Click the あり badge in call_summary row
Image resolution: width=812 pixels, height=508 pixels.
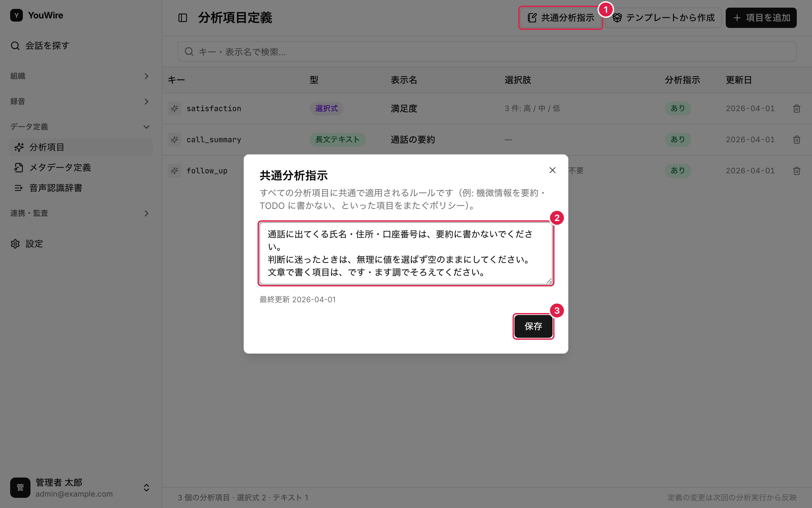(678, 140)
